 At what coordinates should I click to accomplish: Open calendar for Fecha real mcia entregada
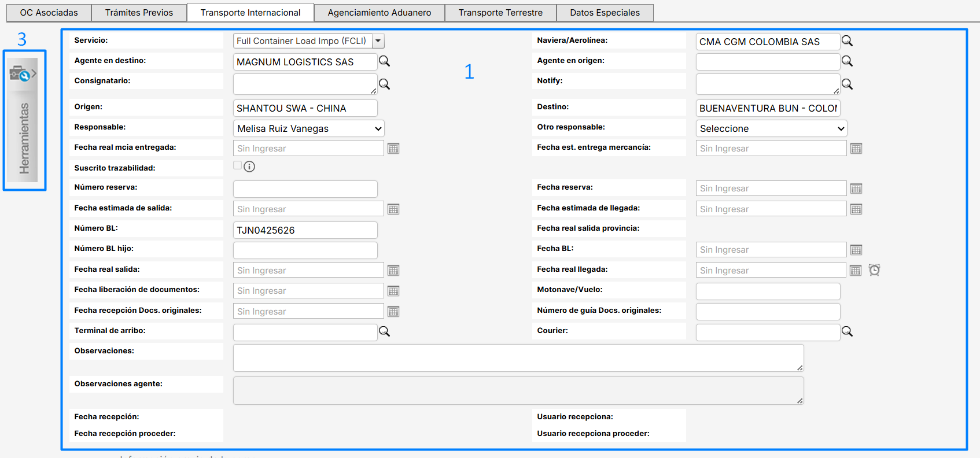click(393, 149)
